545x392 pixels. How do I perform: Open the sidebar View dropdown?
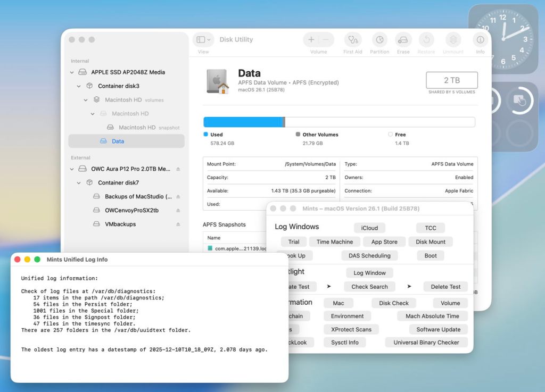pos(203,40)
